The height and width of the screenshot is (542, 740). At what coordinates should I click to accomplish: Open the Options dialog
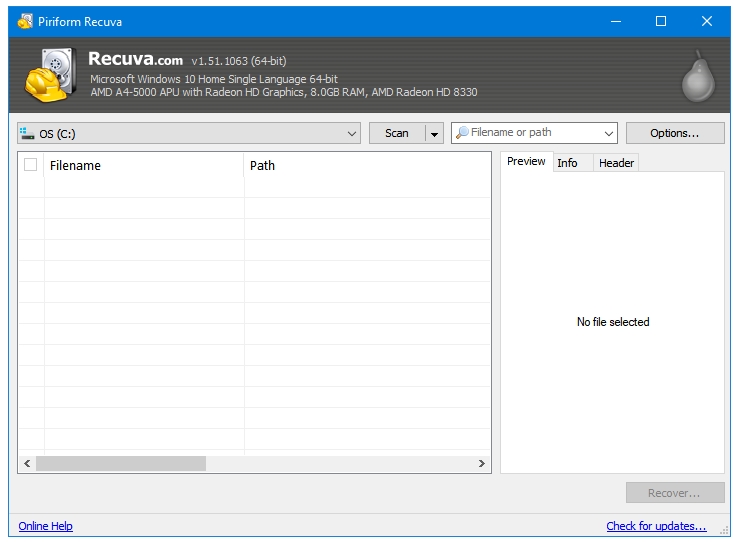point(675,133)
